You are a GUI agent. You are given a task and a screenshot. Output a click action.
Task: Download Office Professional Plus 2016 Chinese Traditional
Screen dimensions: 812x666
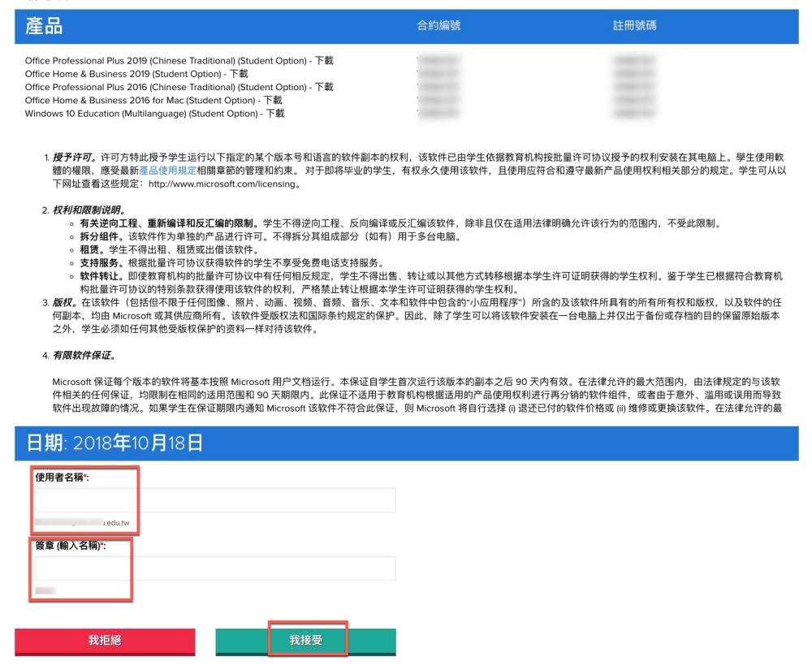[324, 87]
